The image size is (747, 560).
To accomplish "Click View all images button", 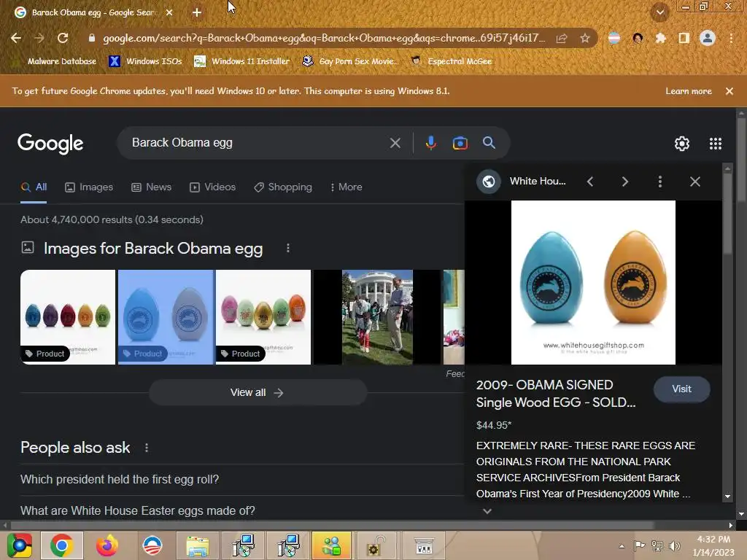I will coord(258,392).
